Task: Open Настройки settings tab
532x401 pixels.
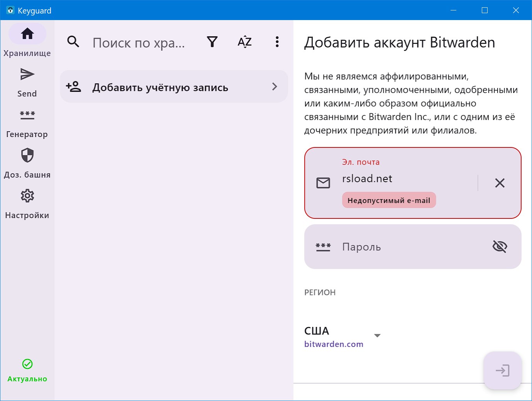Action: pos(27,203)
